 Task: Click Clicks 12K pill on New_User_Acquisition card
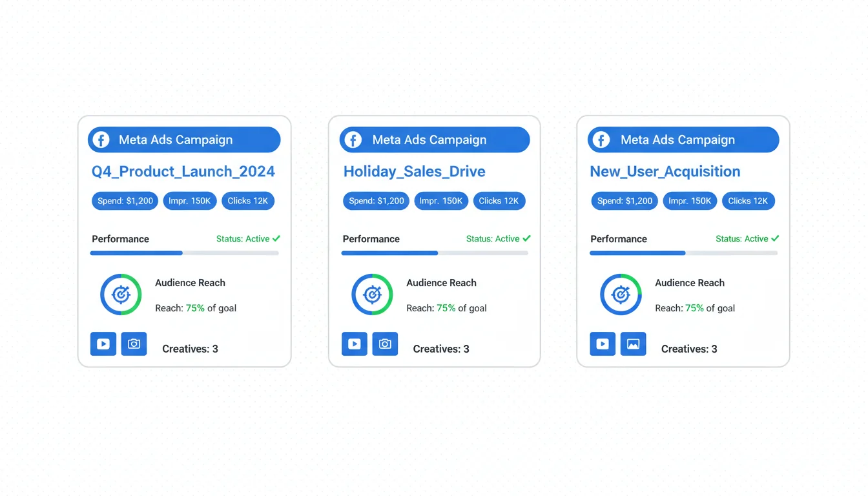[x=748, y=201]
